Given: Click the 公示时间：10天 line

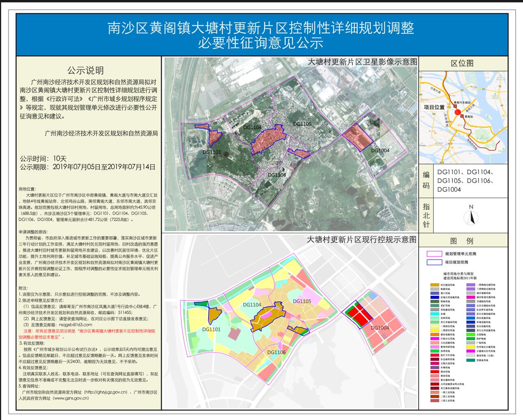Looking at the screenshot, I should (43, 158).
